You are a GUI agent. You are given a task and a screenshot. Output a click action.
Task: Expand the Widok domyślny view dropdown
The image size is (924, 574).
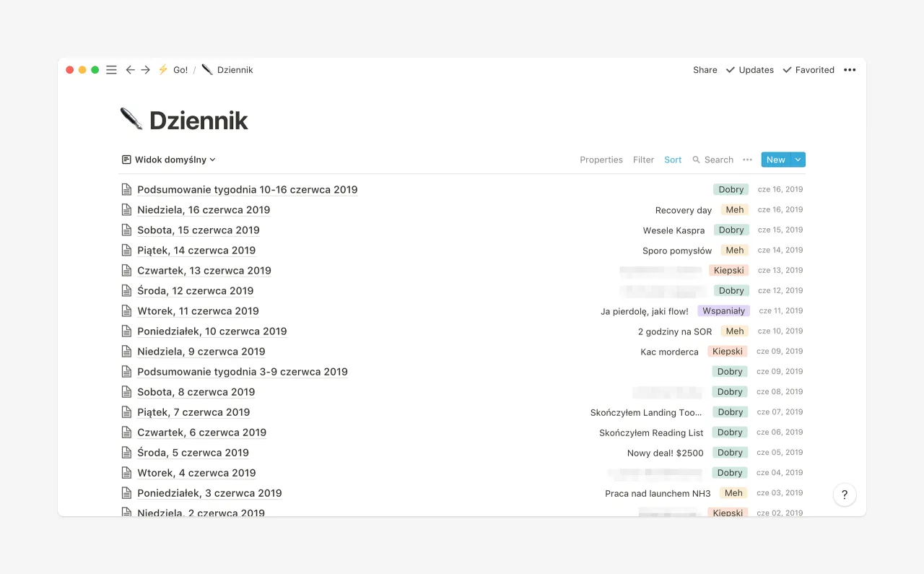click(170, 160)
